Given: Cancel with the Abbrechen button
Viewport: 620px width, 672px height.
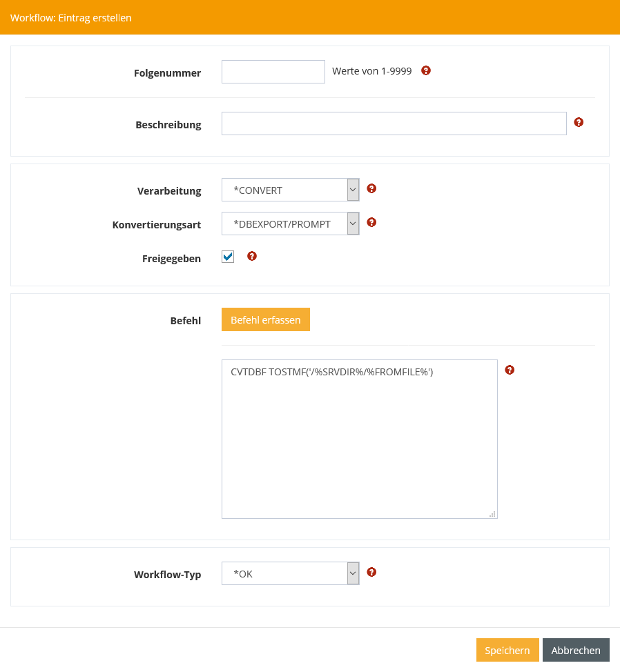Looking at the screenshot, I should pos(576,650).
